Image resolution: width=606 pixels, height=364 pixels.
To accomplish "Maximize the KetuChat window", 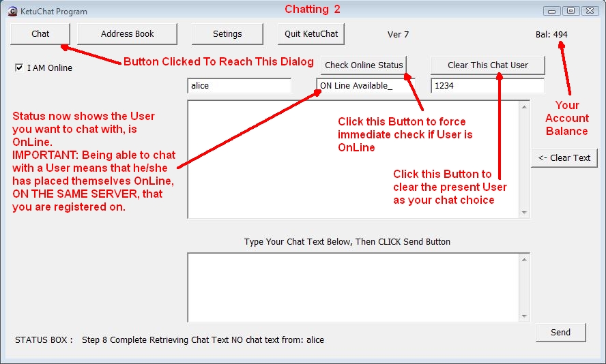I will pyautogui.click(x=571, y=11).
